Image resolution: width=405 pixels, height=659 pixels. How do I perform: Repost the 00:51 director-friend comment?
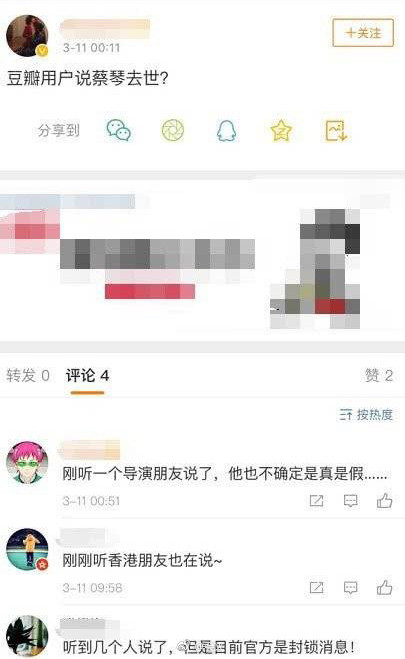316,501
